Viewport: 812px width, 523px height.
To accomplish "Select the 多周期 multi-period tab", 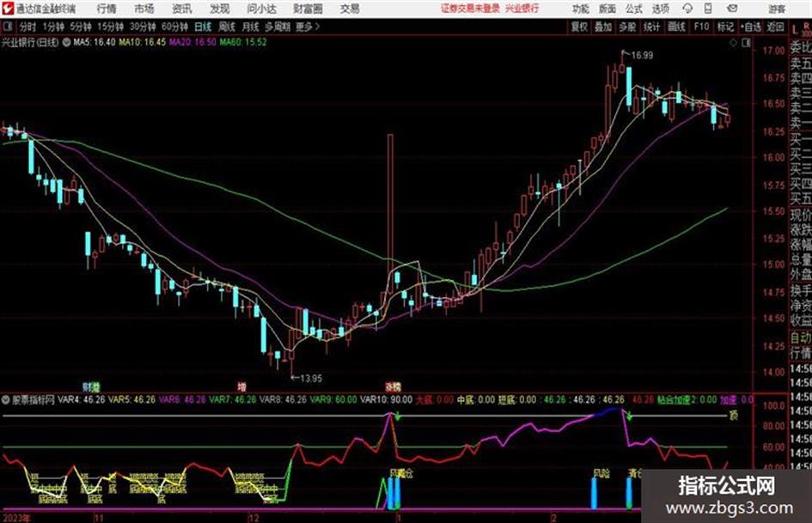I will (x=277, y=27).
